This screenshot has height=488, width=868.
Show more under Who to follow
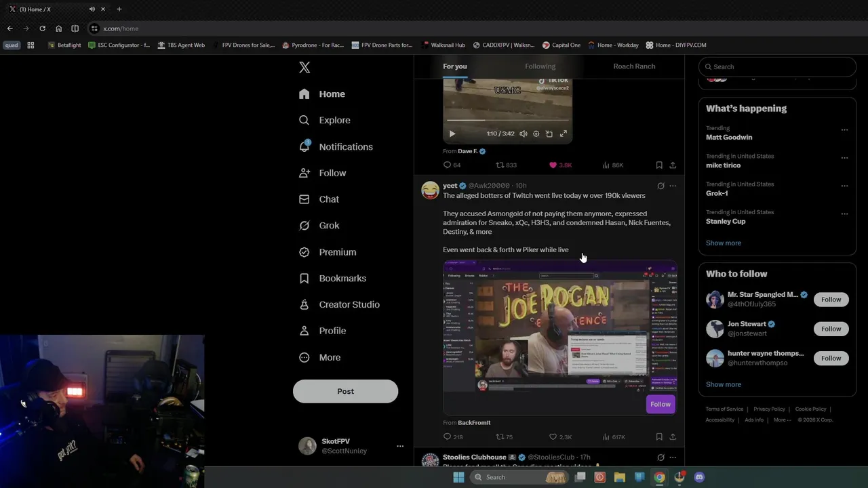pyautogui.click(x=723, y=384)
